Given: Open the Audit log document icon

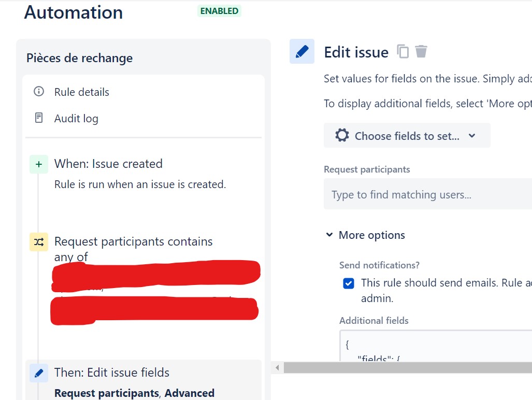Looking at the screenshot, I should pyautogui.click(x=39, y=117).
